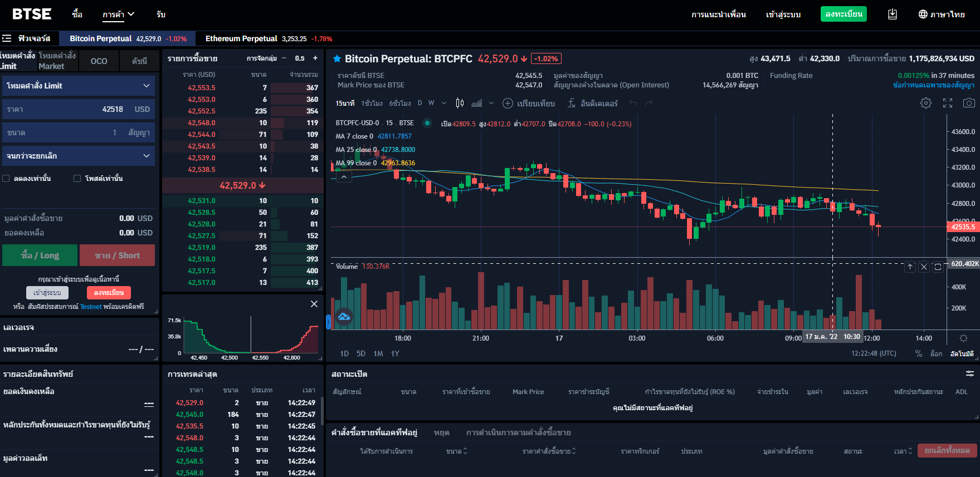Open the fx indicators icon
The image size is (980, 477).
(572, 103)
